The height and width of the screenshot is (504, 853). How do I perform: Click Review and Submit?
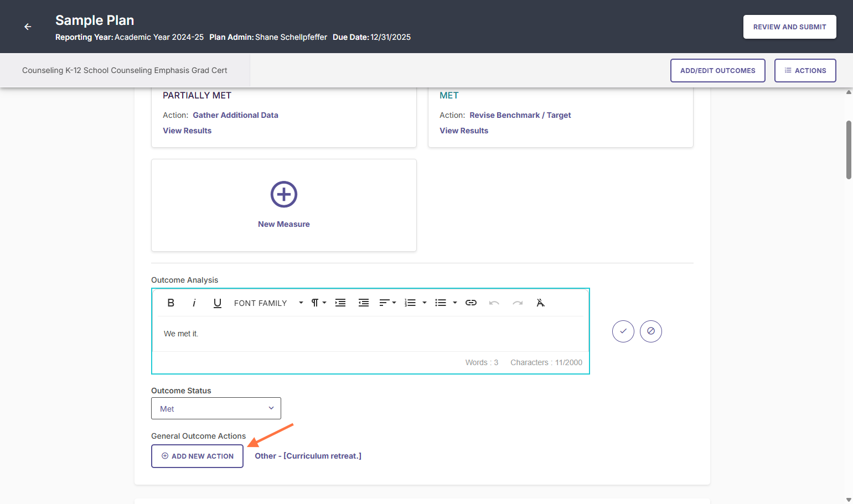[789, 27]
